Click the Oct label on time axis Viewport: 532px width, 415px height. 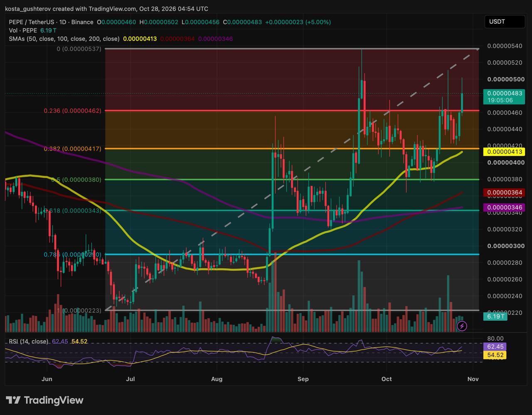pyautogui.click(x=387, y=379)
